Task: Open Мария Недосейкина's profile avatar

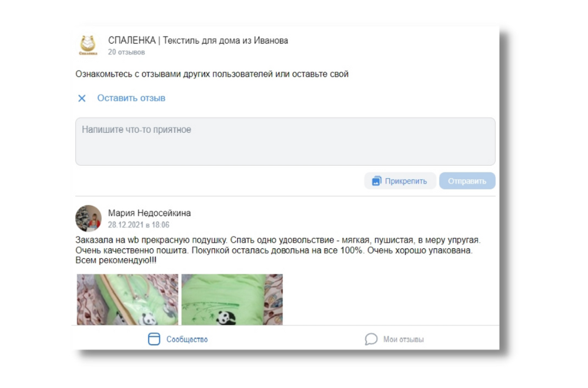Action: 89,218
